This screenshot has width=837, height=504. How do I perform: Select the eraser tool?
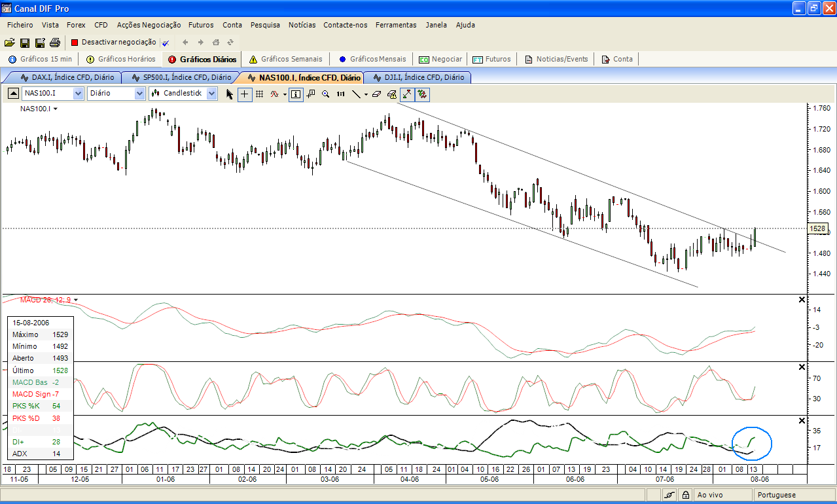376,94
